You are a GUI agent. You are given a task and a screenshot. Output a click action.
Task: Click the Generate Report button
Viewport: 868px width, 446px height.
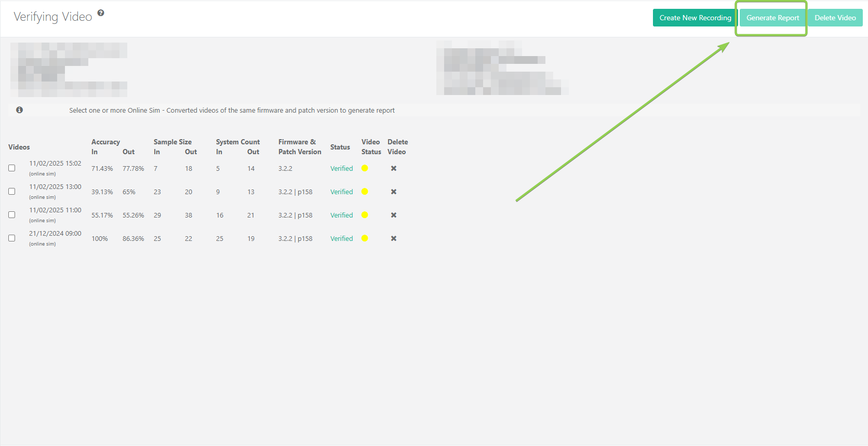(772, 18)
